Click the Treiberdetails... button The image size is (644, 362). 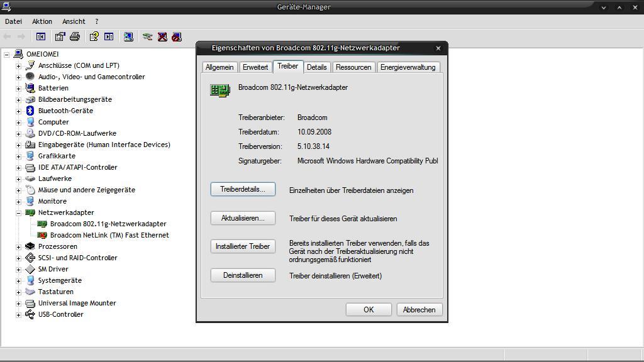(243, 189)
